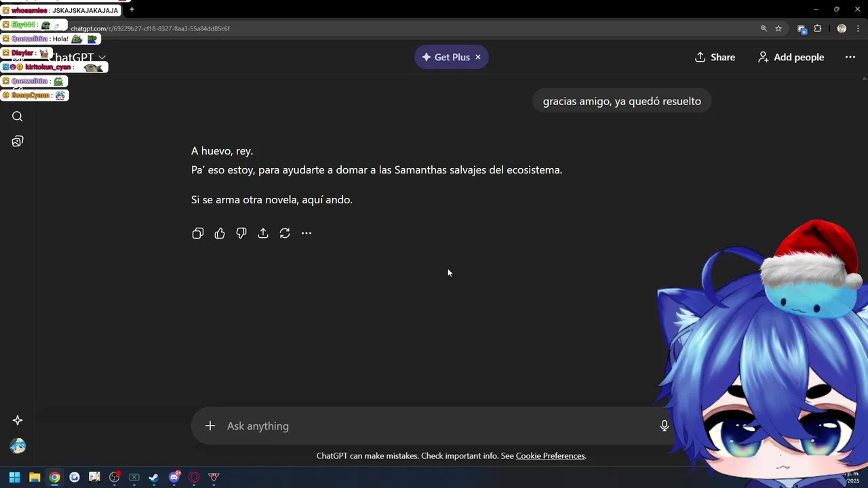Open the browser extensions puzzle icon

coord(818,28)
